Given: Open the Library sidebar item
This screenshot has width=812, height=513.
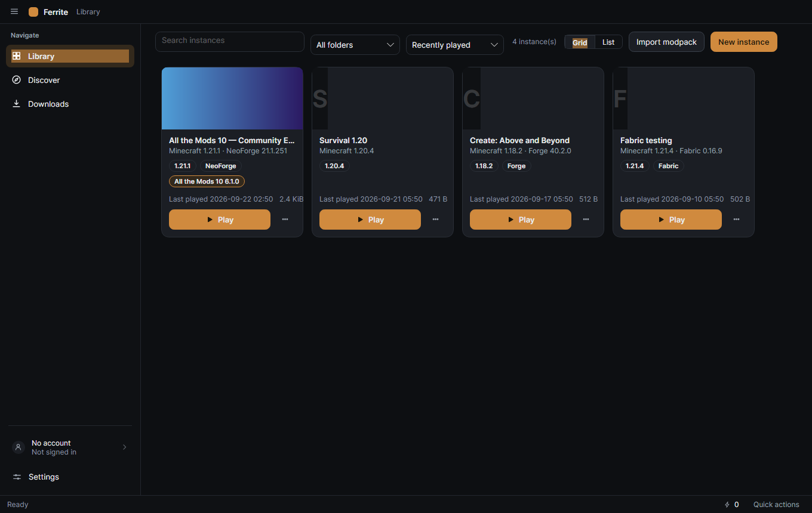Looking at the screenshot, I should 70,56.
